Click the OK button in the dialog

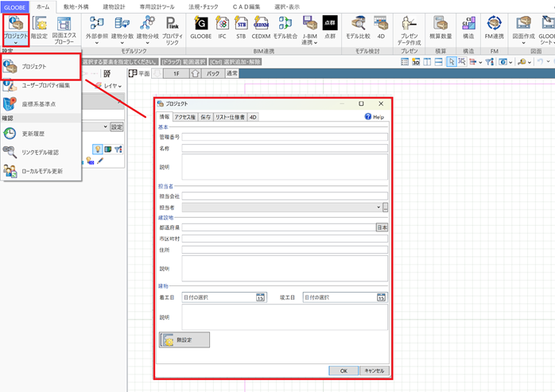(x=343, y=371)
